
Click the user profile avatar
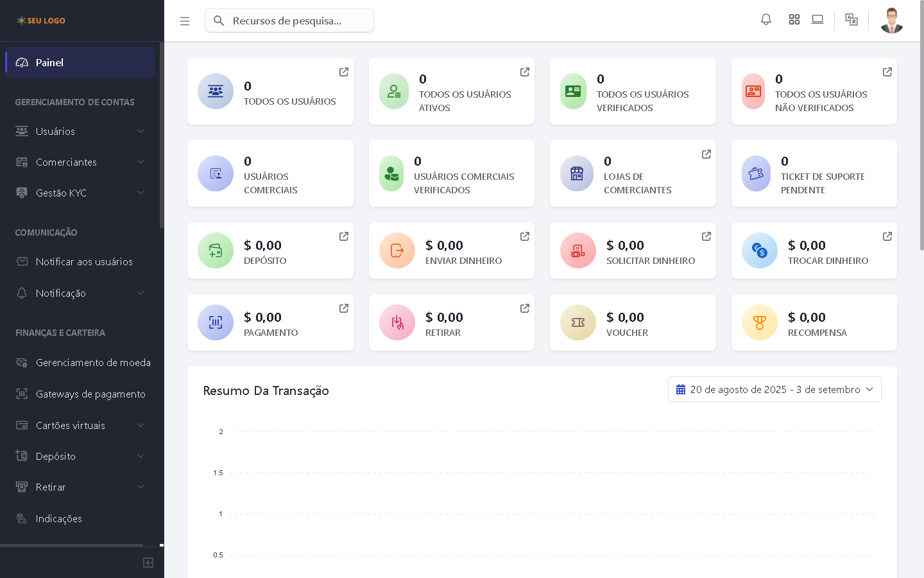tap(891, 21)
